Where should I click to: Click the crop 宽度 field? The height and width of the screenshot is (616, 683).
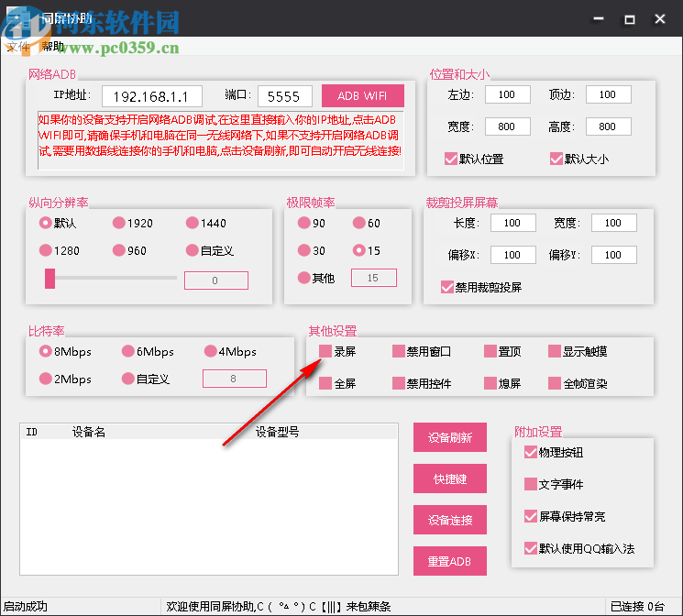(614, 223)
